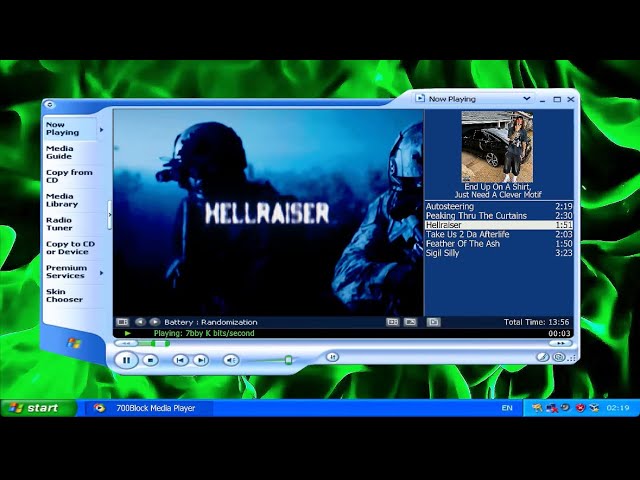Mute the sound with the speaker icon
This screenshot has width=640, height=480.
[x=231, y=360]
